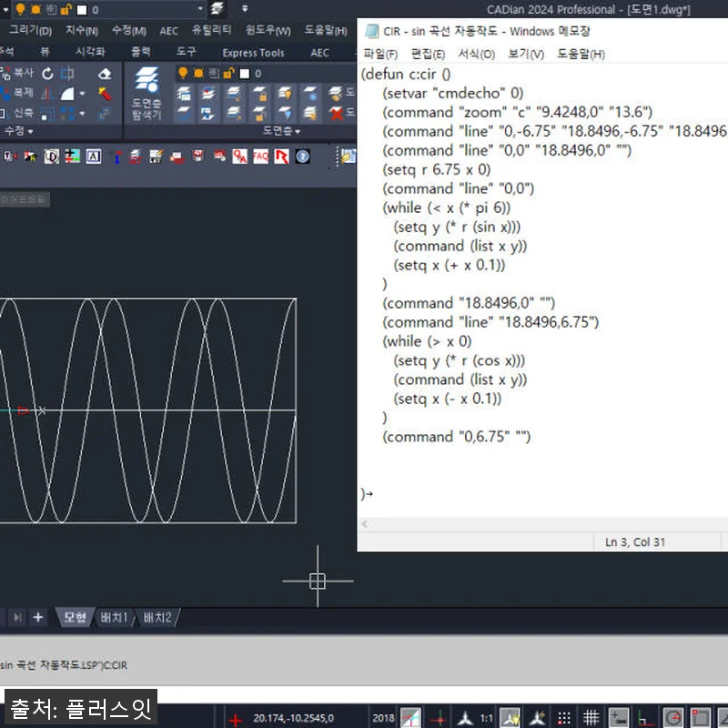728x728 pixels.
Task: Toggle grid display in status bar
Action: click(591, 718)
